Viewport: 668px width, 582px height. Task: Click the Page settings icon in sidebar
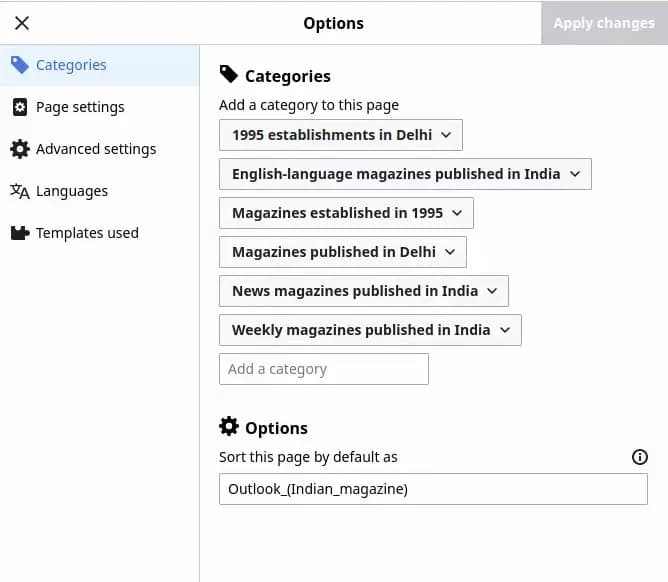click(20, 107)
